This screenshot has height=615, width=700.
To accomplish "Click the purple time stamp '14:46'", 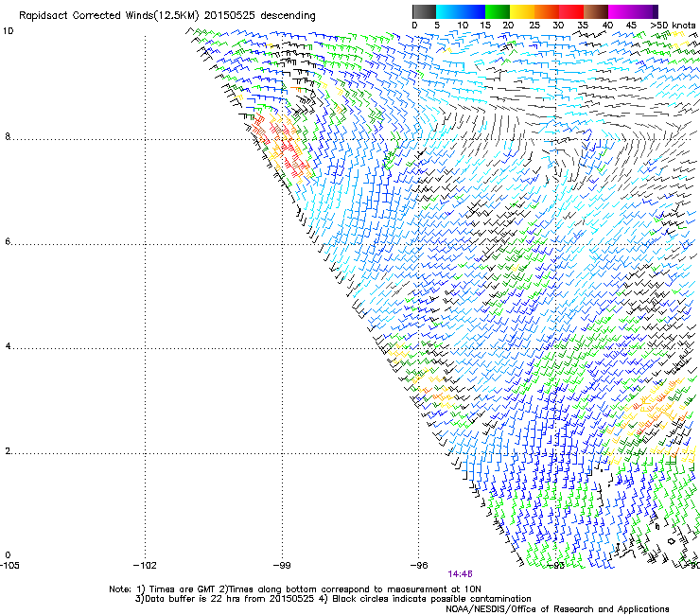I will tap(461, 574).
